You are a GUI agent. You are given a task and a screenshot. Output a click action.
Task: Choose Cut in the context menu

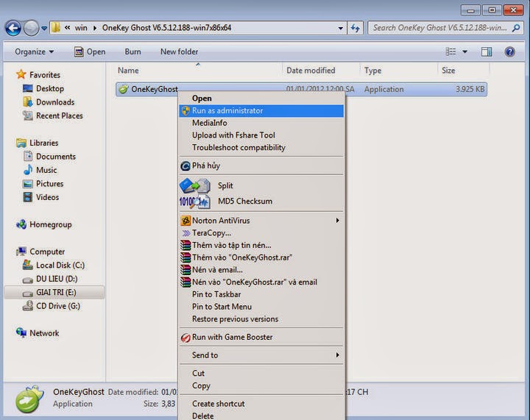click(x=261, y=373)
